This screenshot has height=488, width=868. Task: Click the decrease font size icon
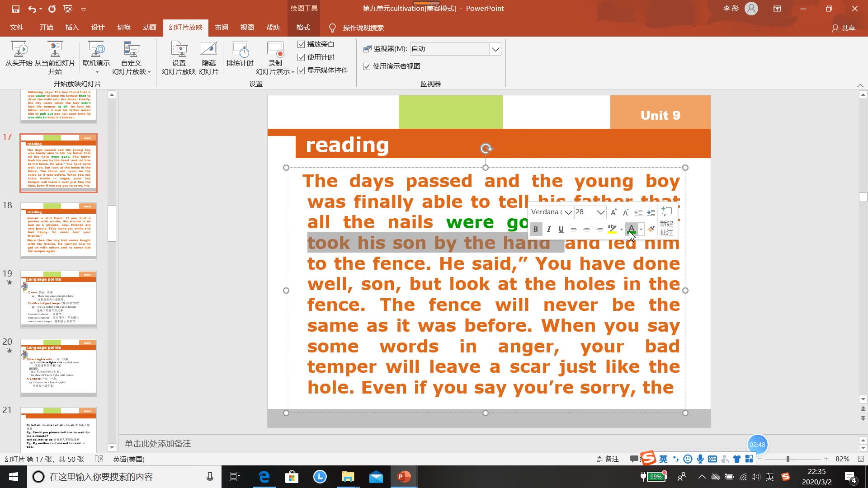pos(625,211)
